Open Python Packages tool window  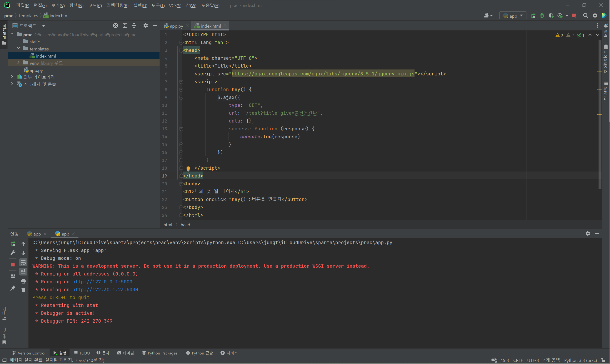click(160, 353)
